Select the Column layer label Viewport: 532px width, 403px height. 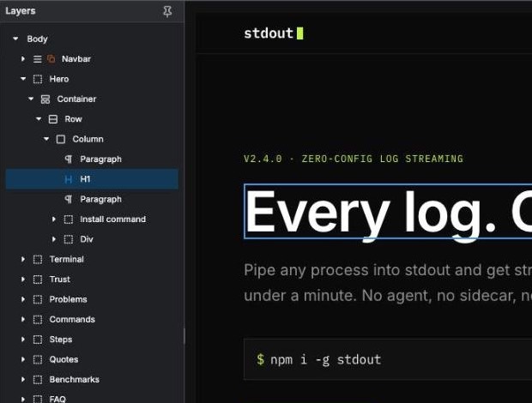pos(88,139)
